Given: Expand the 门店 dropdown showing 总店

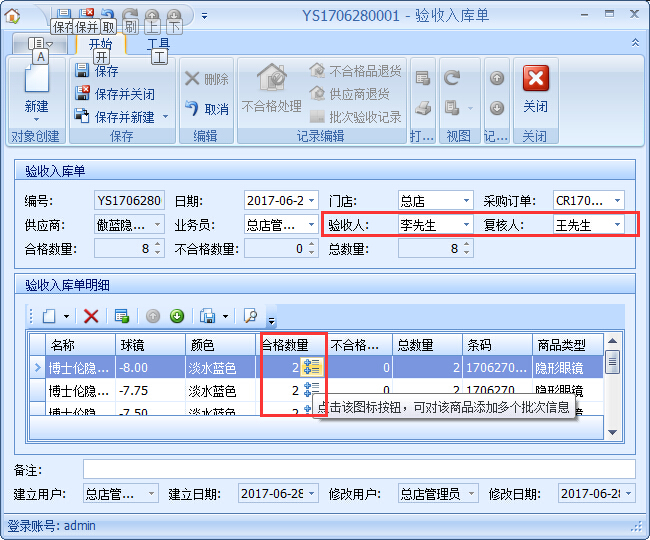Looking at the screenshot, I should pyautogui.click(x=464, y=201).
